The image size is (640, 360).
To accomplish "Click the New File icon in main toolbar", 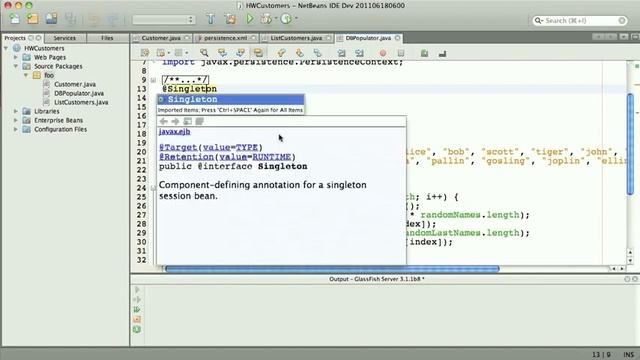I will 14,19.
